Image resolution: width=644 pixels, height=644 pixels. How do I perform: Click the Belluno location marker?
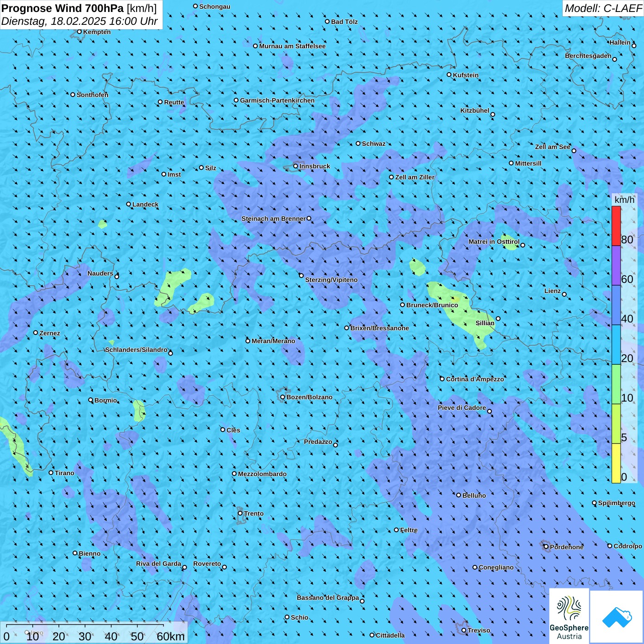point(459,495)
